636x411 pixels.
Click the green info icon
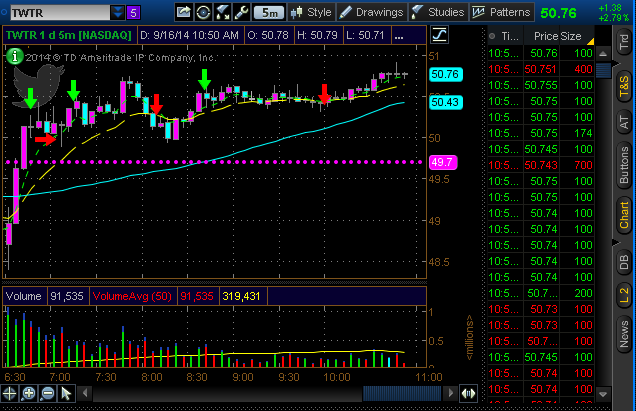15,56
